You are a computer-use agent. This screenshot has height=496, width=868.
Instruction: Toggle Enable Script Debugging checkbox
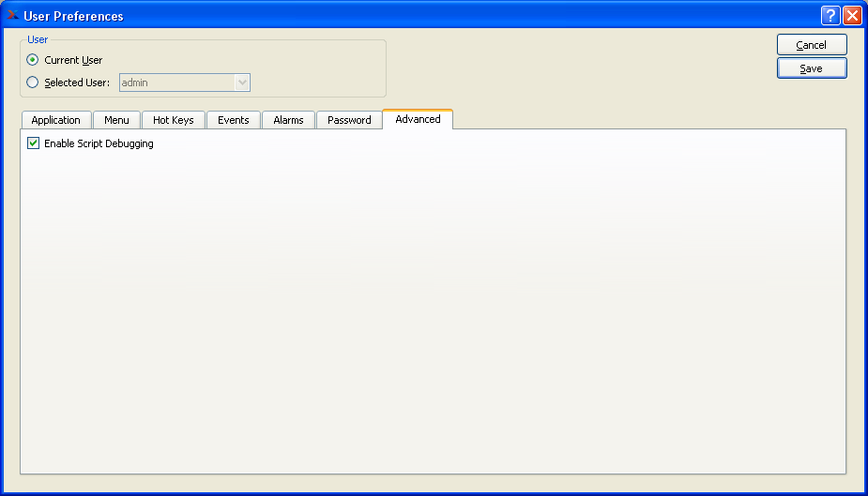[x=33, y=143]
